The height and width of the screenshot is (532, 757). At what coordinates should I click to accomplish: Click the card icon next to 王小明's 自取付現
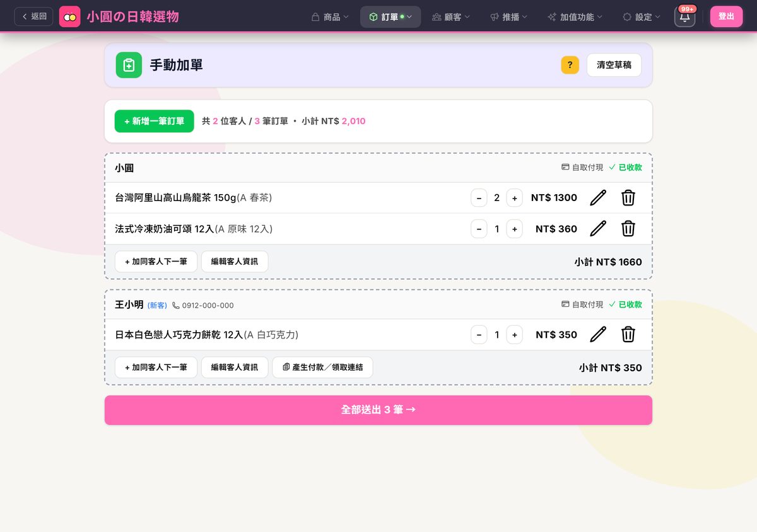565,304
